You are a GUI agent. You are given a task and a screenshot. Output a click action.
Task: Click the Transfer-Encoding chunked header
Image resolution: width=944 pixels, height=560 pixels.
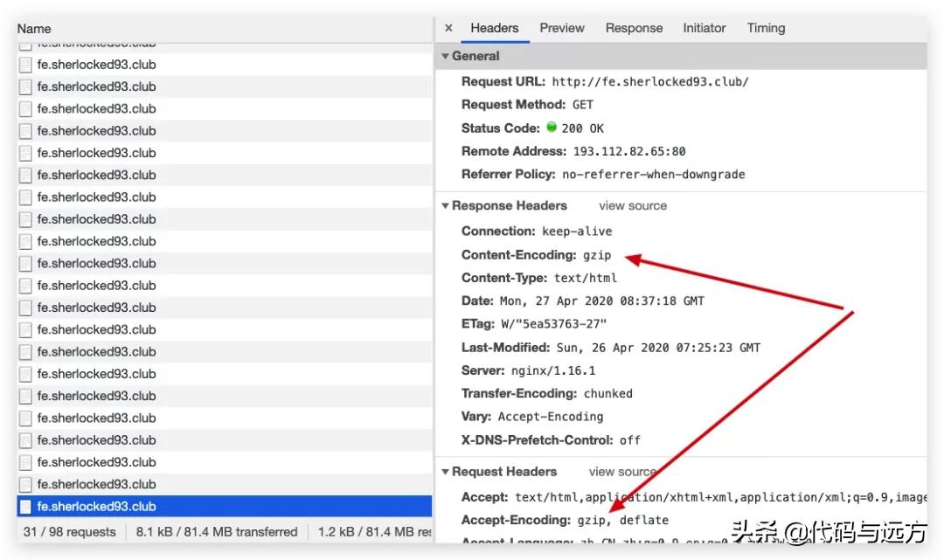[x=546, y=393]
